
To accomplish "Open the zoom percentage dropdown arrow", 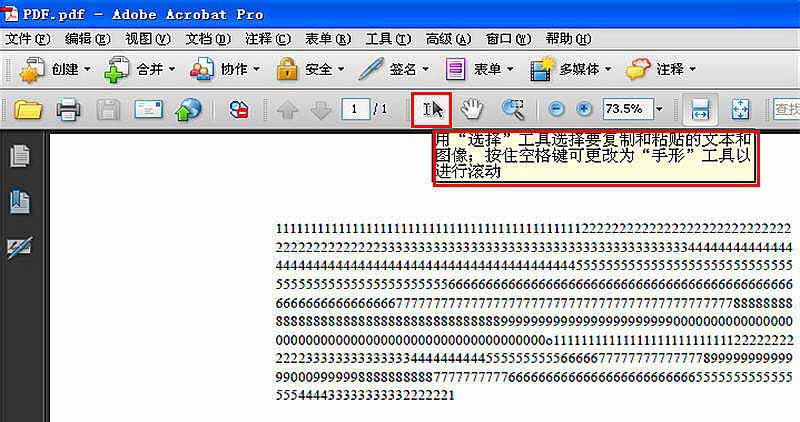I will pyautogui.click(x=660, y=109).
